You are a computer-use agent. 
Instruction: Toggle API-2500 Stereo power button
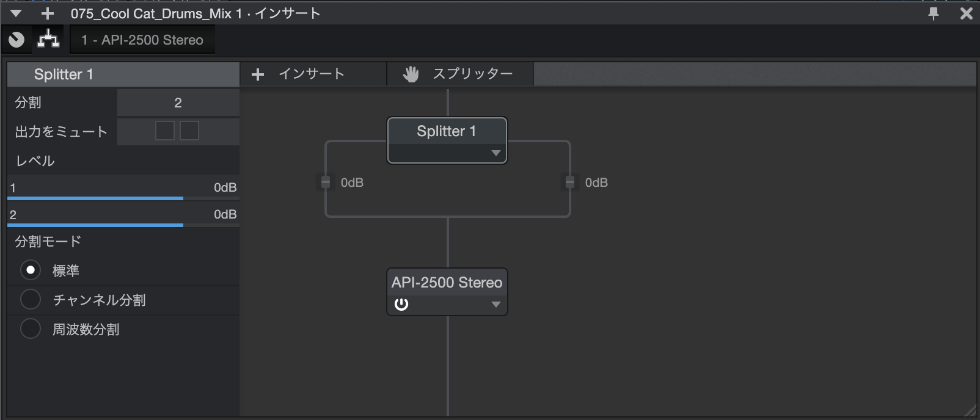point(401,304)
